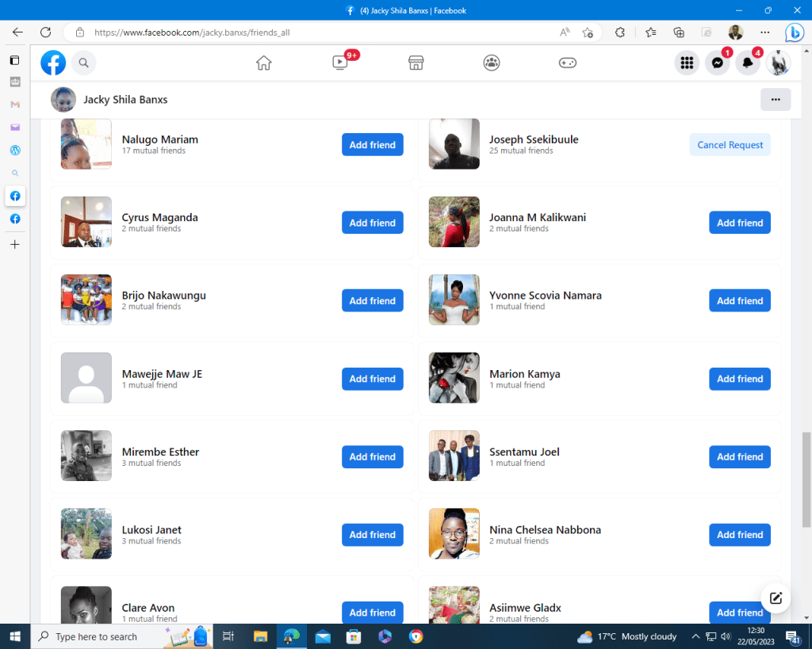Screen dimensions: 812x649
Task: Click Marion Kamya's profile thumbnail
Action: 454,378
